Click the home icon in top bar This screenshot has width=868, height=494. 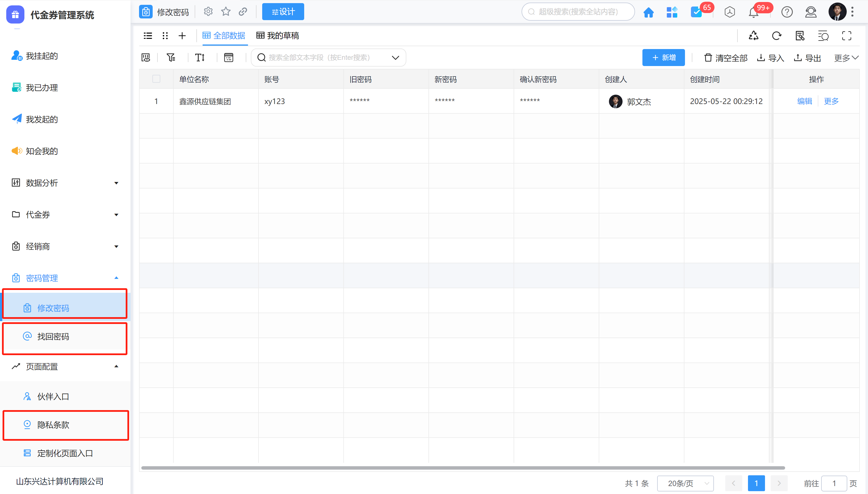(x=648, y=12)
